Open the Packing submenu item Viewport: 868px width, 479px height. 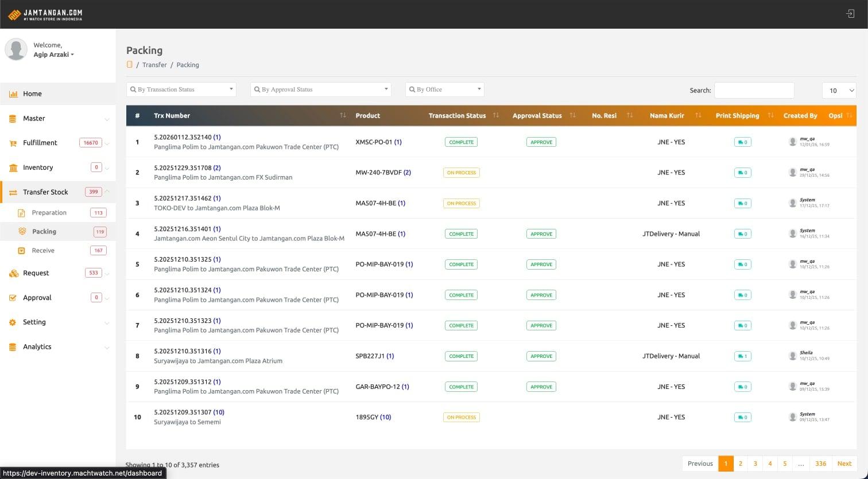pyautogui.click(x=57, y=232)
